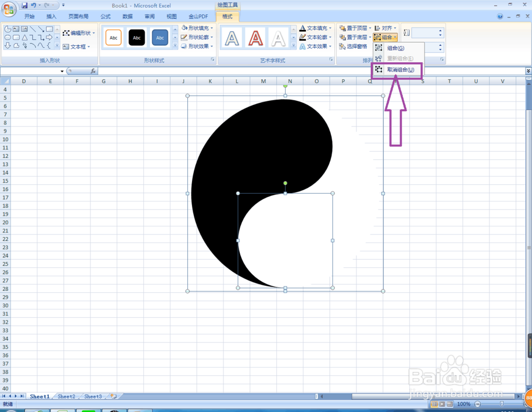Expand the shape styles gallery
Image resolution: width=532 pixels, height=412 pixels.
pyautogui.click(x=175, y=45)
